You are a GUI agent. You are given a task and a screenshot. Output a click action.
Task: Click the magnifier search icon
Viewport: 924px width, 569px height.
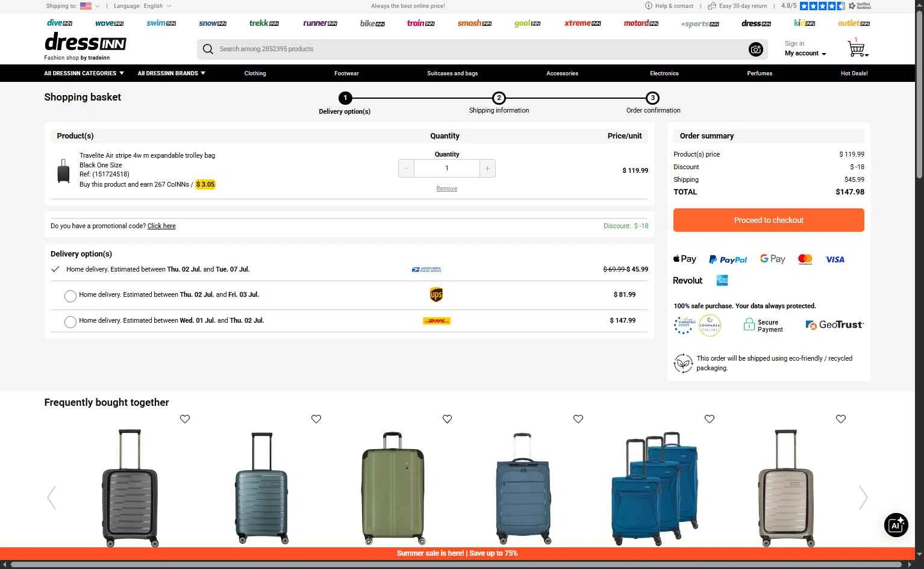(208, 49)
